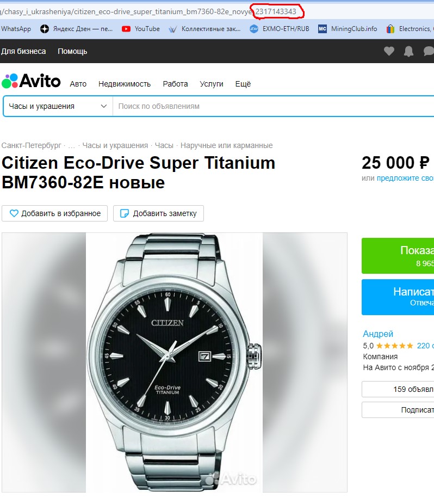Screen dimensions: 434x504
Task: Click the green show phone button
Action: click(398, 256)
